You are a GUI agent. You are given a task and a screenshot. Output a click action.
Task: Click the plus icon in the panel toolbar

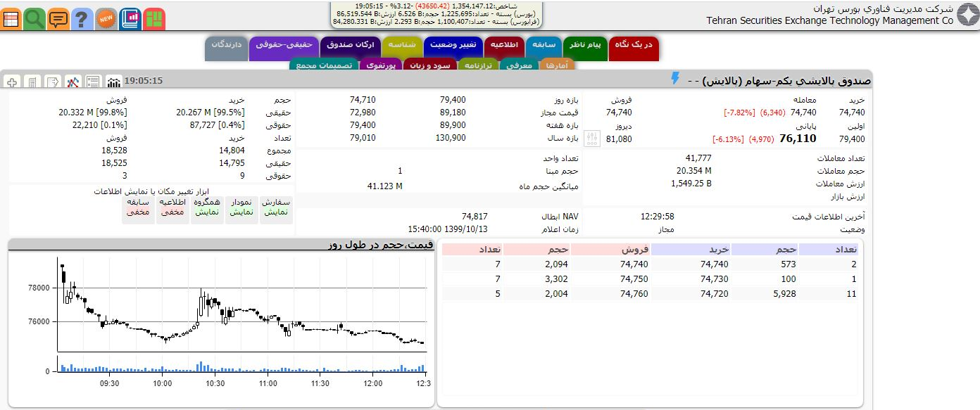[x=12, y=82]
